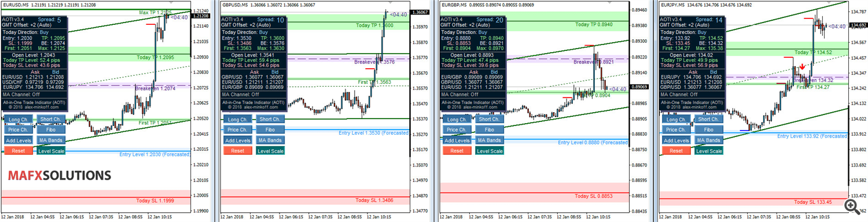
Task: Click current price tag 1.36067 on GBPUSD axis
Action: click(x=421, y=12)
